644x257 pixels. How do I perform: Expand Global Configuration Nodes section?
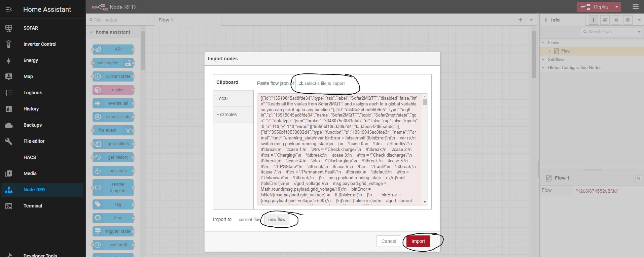(543, 68)
